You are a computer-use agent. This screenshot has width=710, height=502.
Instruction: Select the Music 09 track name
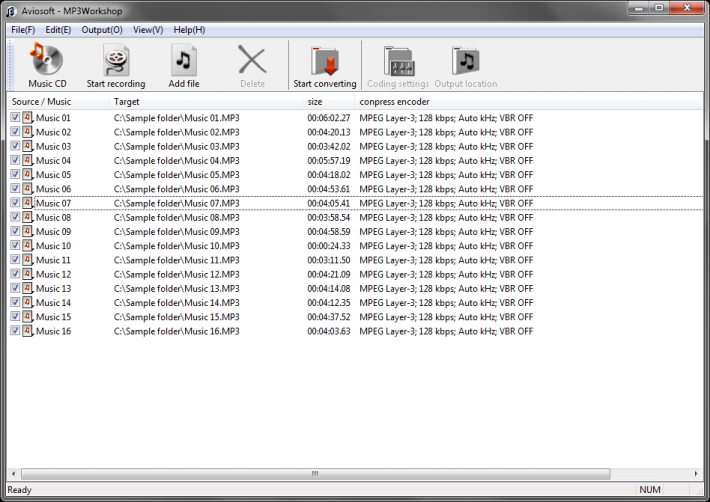pyautogui.click(x=53, y=231)
